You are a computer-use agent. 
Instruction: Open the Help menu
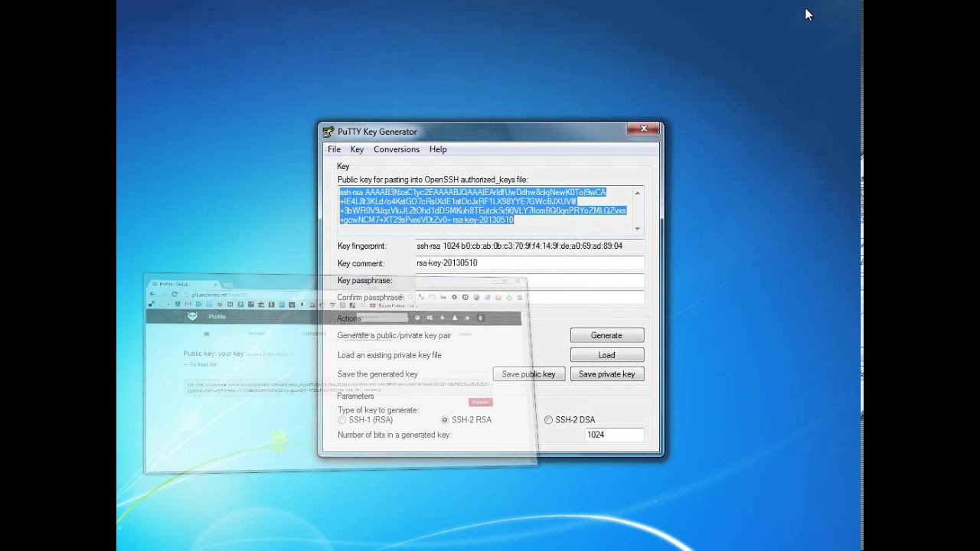click(x=438, y=149)
